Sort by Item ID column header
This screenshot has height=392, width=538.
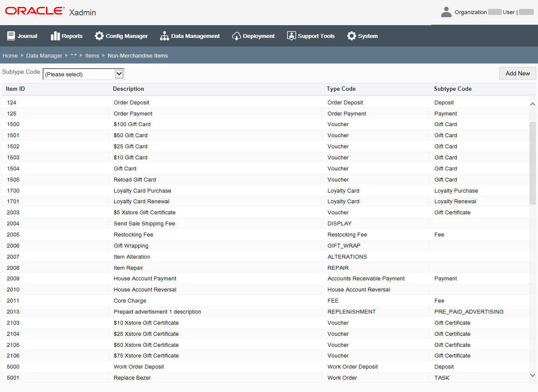(15, 89)
